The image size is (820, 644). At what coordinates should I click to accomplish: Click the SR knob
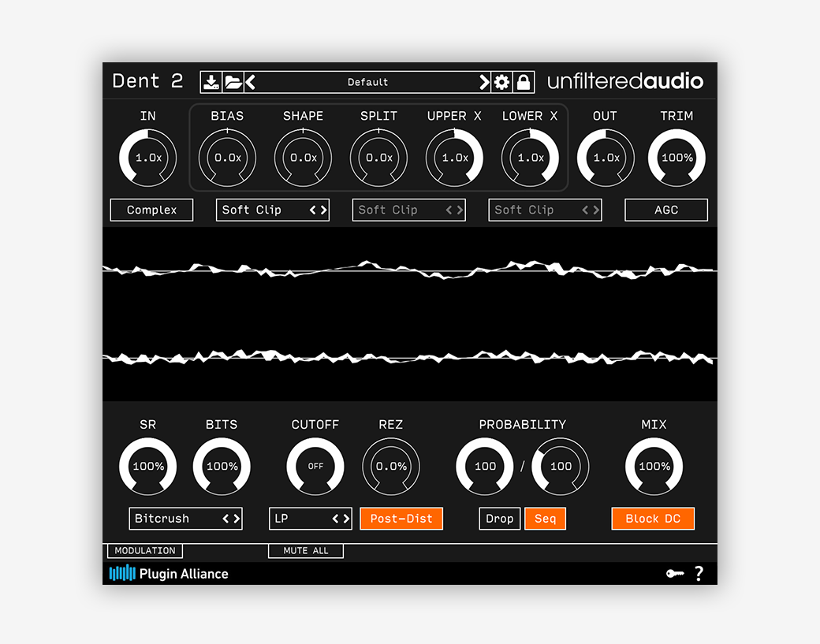[x=148, y=467]
